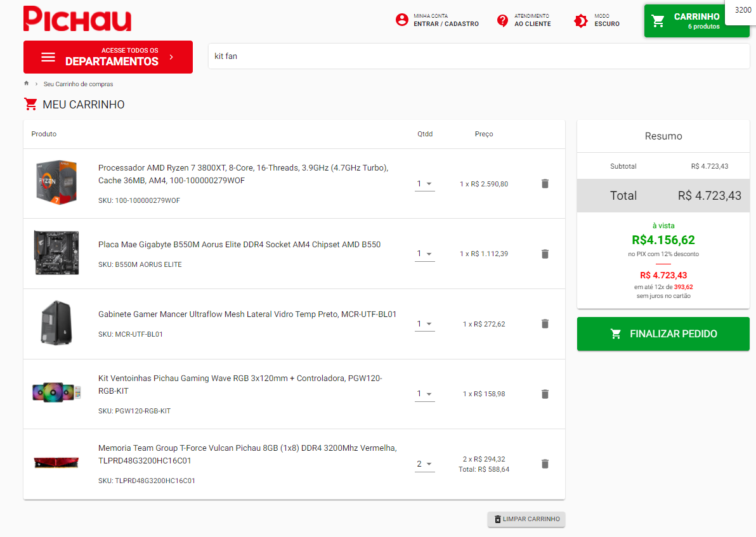Open quantity dropdown for Gigabyte motherboard

pyautogui.click(x=424, y=254)
